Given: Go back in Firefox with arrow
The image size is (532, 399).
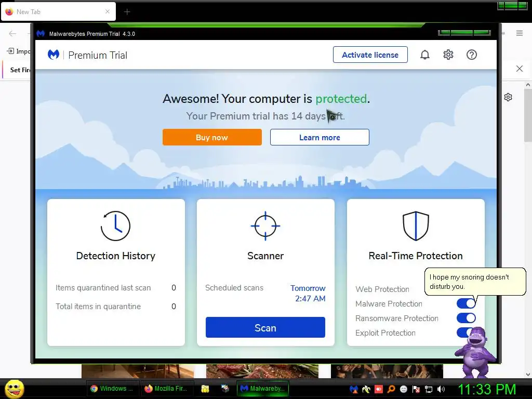Looking at the screenshot, I should pyautogui.click(x=12, y=33).
